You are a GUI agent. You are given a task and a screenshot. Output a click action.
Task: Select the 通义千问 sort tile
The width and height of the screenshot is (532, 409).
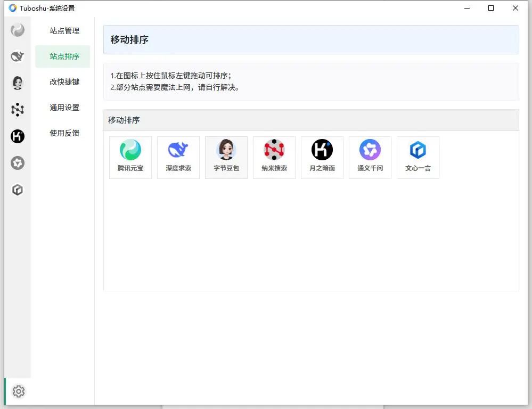[x=370, y=158]
